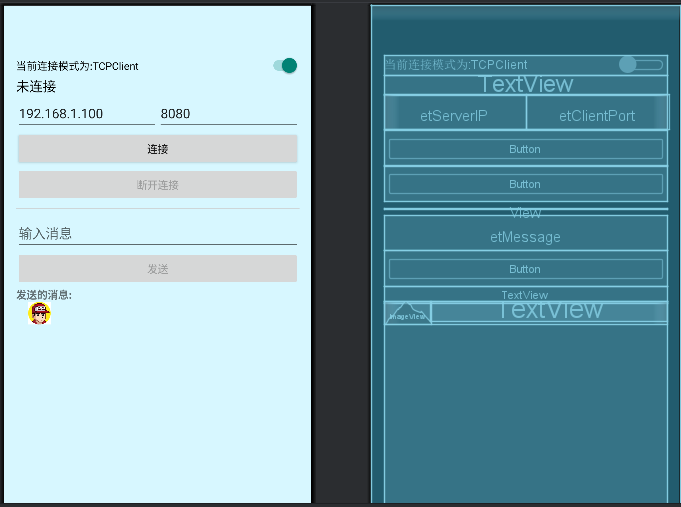Screen dimensions: 681x507
Task: Select the small TextView above ImageView in blueprint
Action: 526,294
